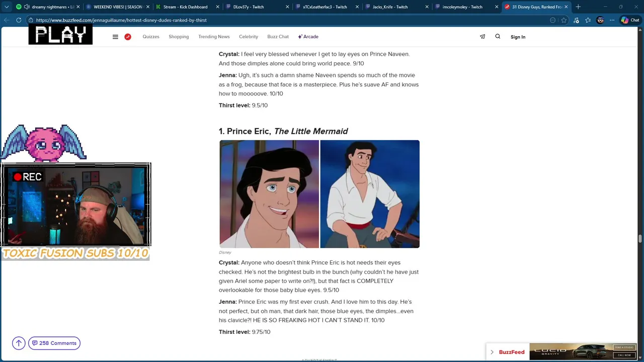Open Trending News section

point(214,37)
